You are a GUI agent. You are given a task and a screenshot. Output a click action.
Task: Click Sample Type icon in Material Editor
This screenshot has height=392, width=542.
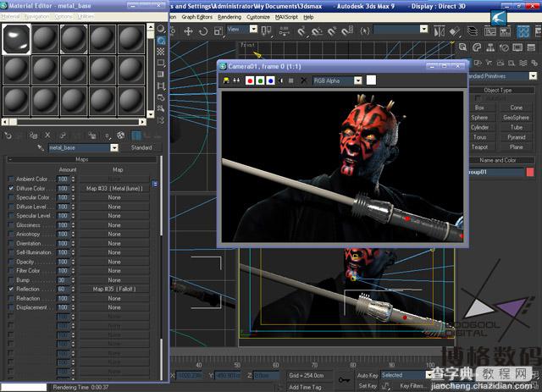161,29
